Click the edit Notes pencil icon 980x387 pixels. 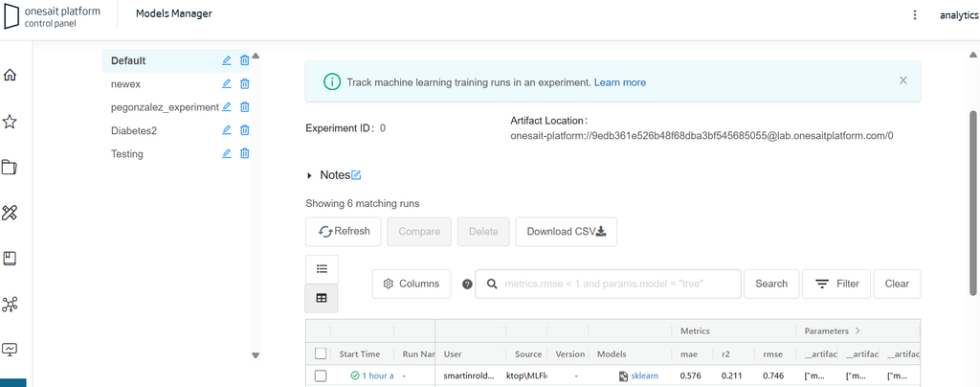click(x=356, y=175)
